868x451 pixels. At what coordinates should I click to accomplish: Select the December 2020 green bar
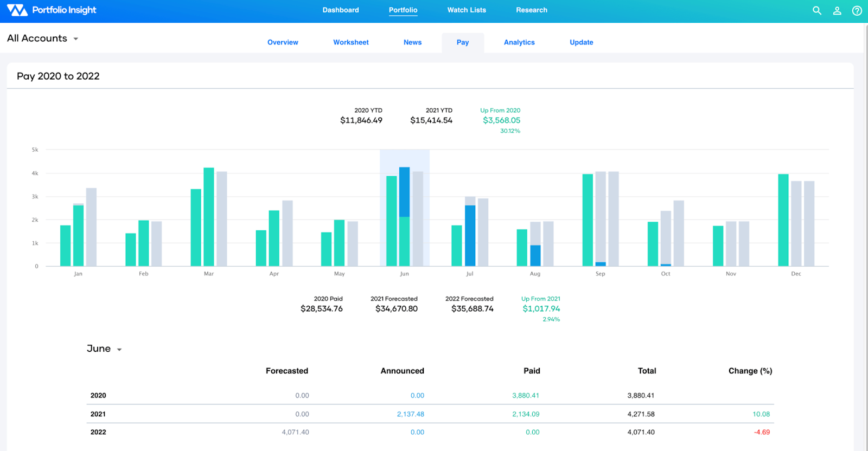point(783,220)
